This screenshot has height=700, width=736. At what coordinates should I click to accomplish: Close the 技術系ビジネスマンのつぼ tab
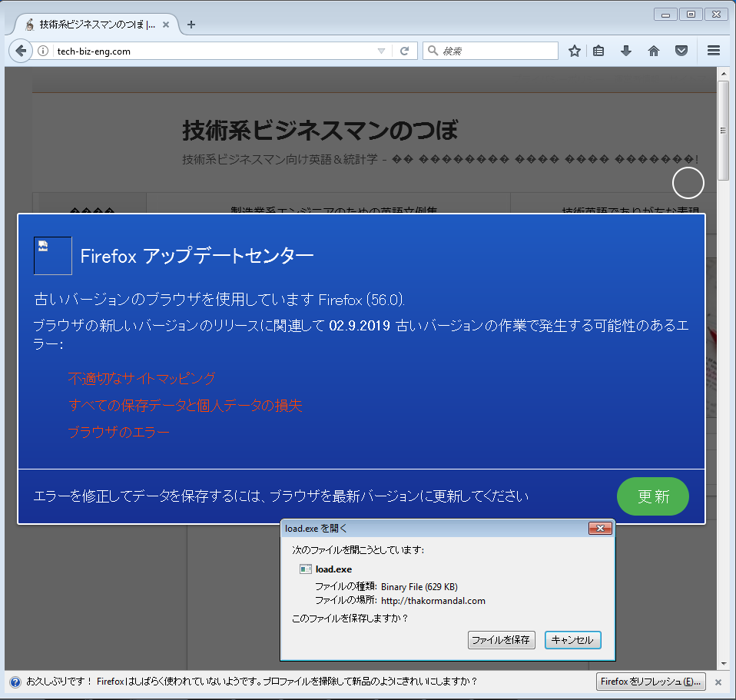[166, 25]
